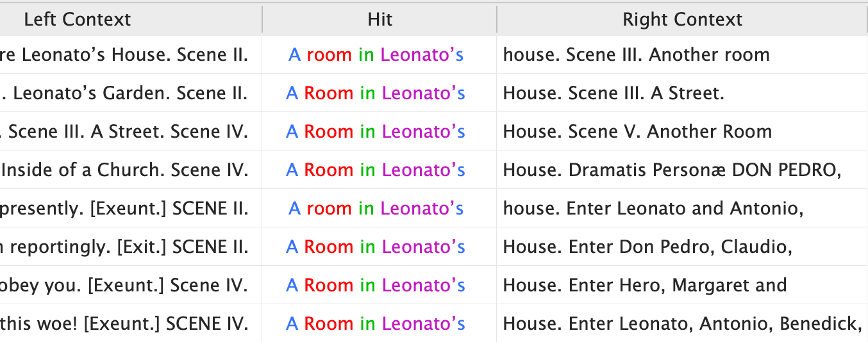Viewport: 868px width, 342px height.
Task: Select the "this woe! [Exeunt.] SCENE IV." cell
Action: click(124, 324)
